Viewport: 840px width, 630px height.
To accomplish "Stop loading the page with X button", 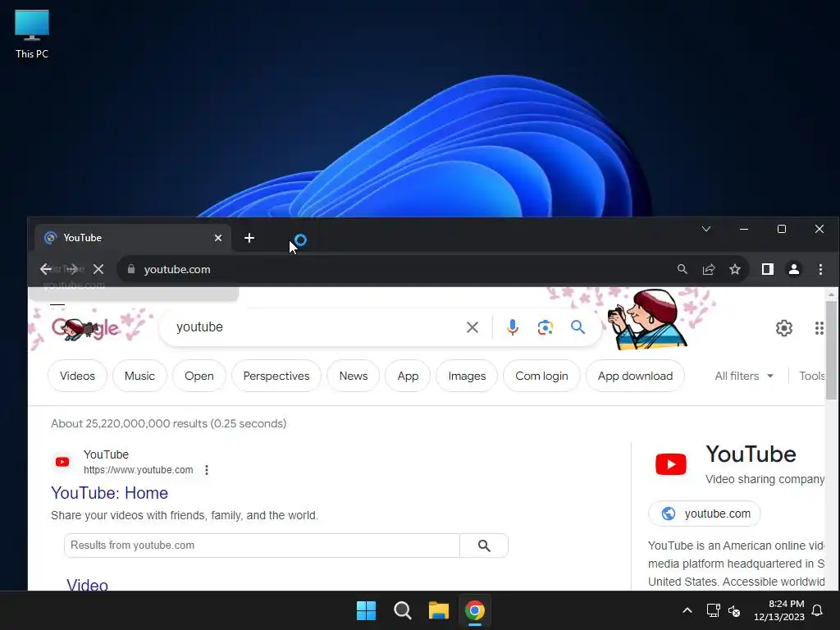I will click(98, 269).
